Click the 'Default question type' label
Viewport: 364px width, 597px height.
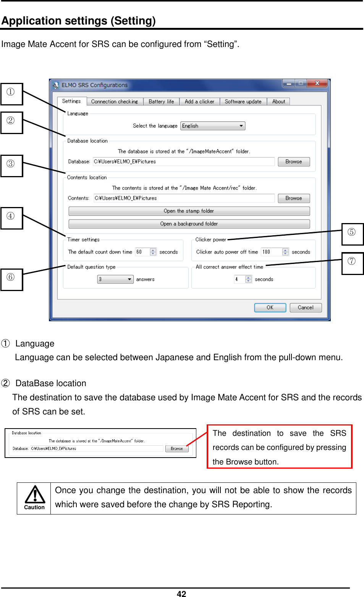tap(91, 267)
